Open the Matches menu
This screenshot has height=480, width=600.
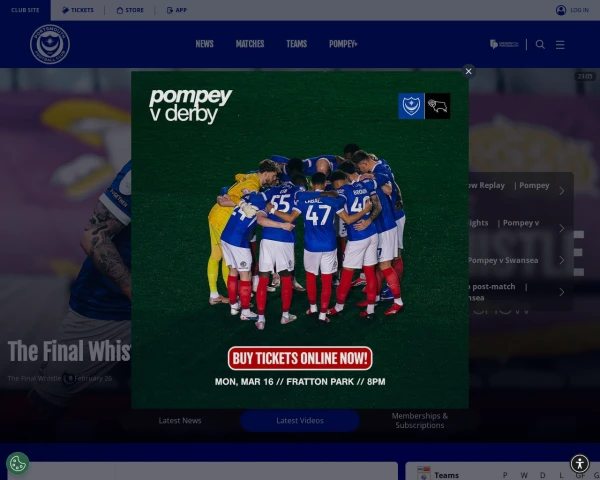click(250, 44)
